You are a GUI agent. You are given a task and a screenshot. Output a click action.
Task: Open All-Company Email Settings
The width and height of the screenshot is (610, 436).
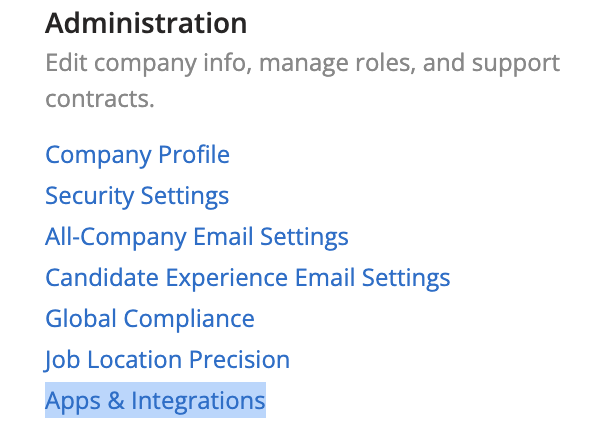[x=196, y=237]
